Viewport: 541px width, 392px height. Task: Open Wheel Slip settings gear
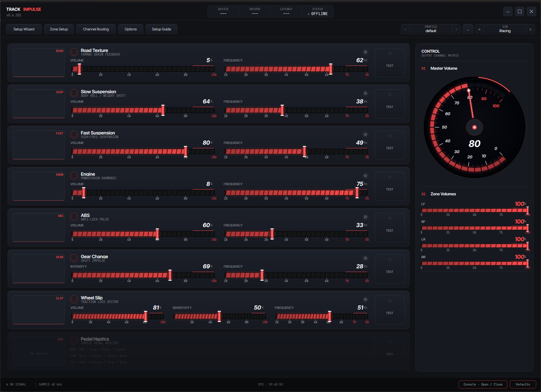coord(365,299)
